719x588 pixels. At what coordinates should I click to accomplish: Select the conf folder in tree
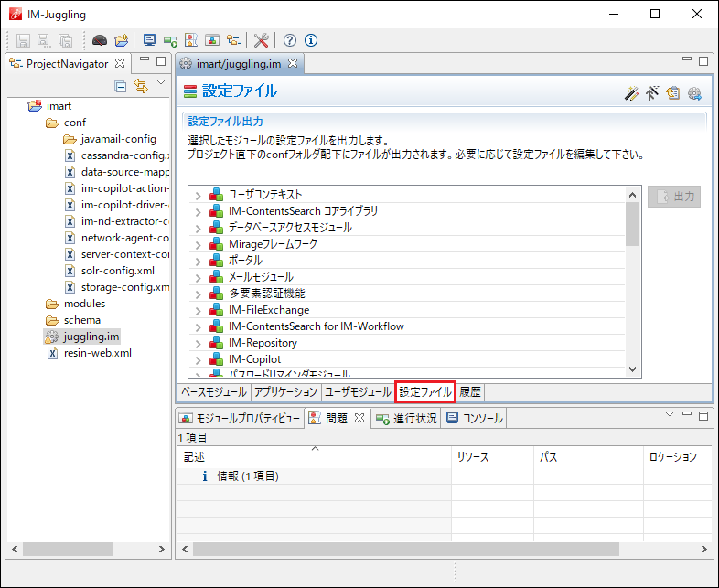(66, 123)
